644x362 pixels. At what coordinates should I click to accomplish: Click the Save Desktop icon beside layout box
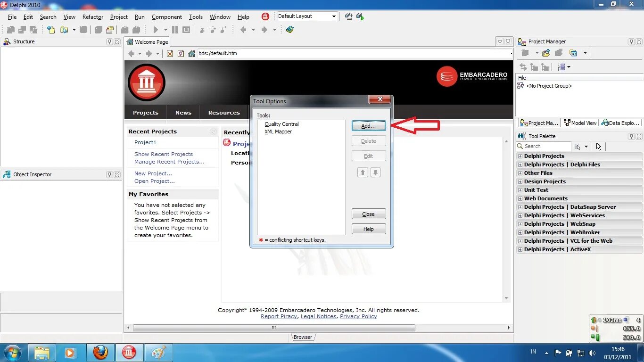click(x=349, y=16)
